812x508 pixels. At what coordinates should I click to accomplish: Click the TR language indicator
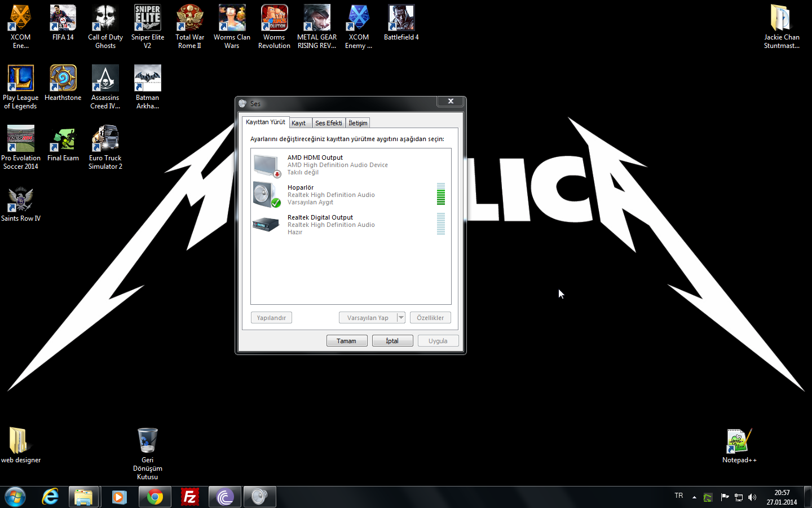coord(679,496)
